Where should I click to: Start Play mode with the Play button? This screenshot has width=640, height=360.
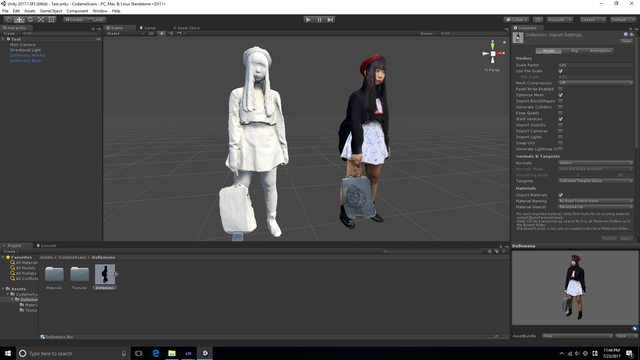point(308,20)
